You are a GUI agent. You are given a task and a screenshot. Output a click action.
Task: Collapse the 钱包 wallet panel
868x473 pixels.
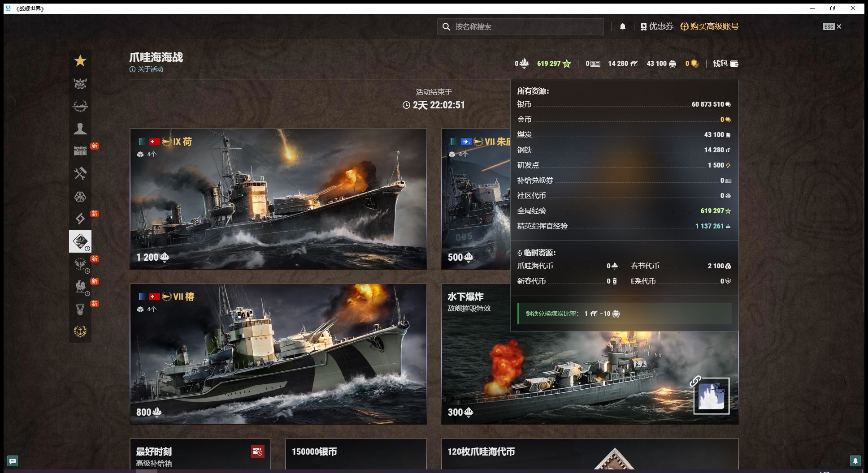click(725, 64)
